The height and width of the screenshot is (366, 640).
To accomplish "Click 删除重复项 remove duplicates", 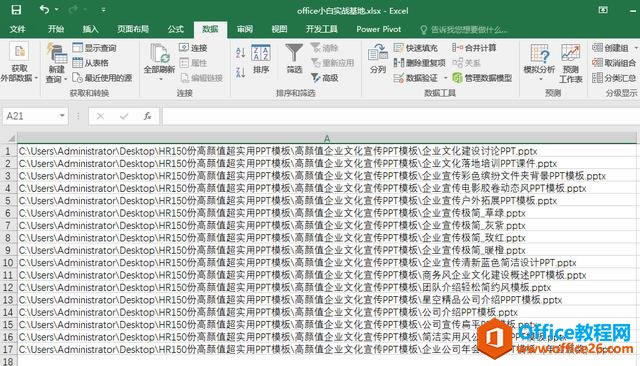I will click(419, 63).
